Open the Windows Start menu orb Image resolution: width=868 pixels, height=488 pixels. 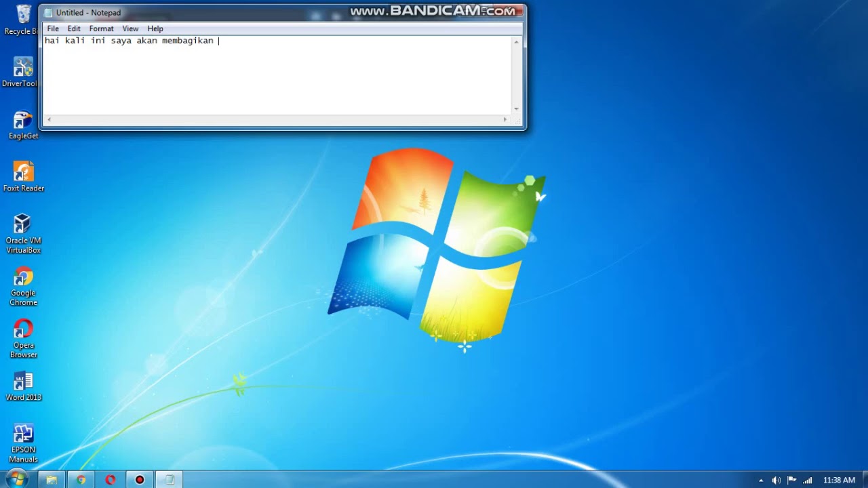[x=17, y=479]
